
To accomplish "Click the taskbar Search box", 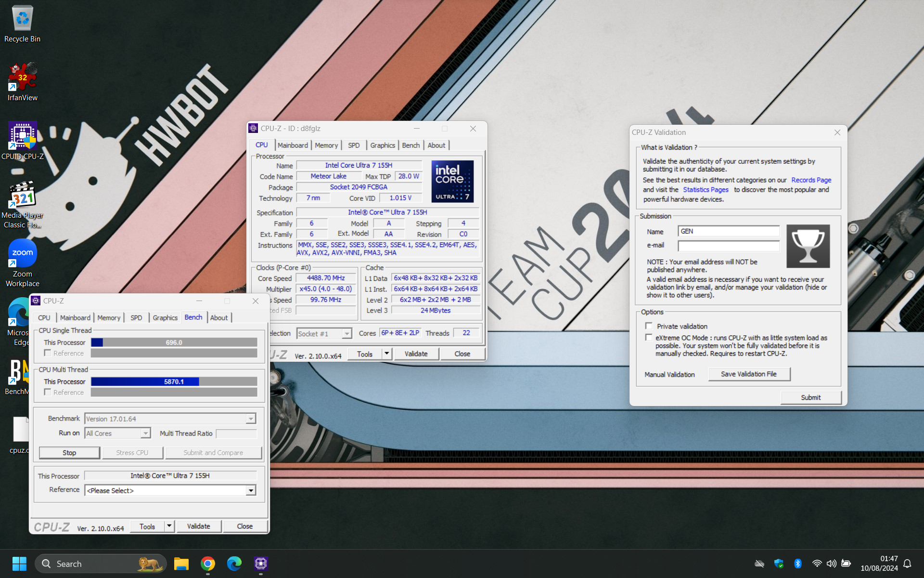I will point(101,564).
